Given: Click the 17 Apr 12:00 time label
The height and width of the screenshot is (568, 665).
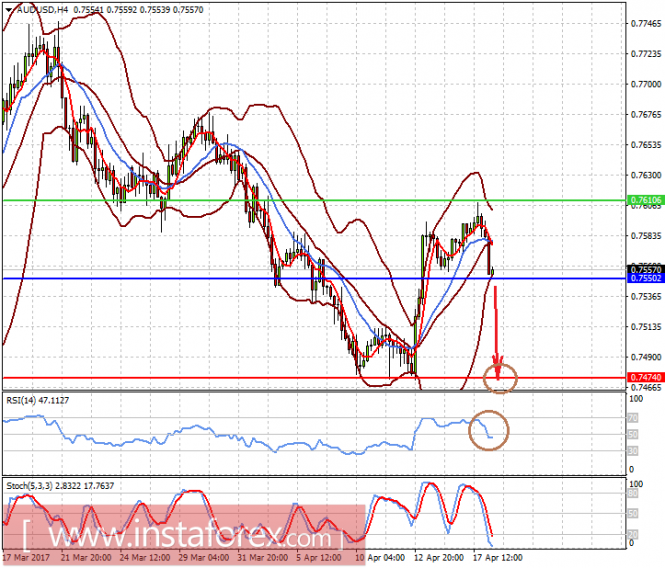Looking at the screenshot, I should click(x=497, y=557).
